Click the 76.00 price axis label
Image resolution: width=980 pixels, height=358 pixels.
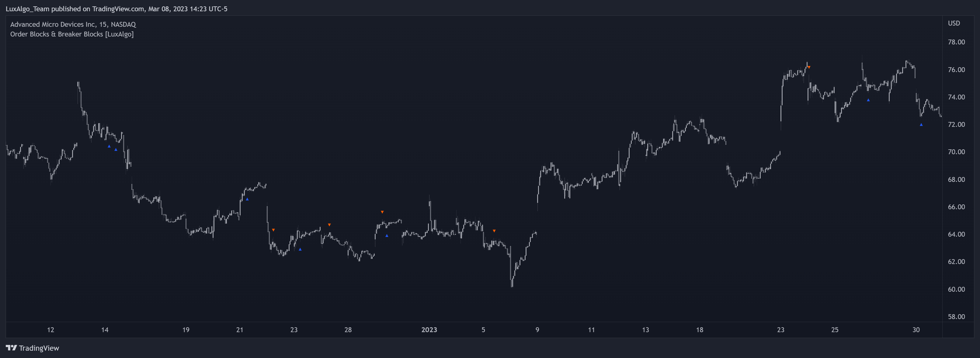[956, 70]
